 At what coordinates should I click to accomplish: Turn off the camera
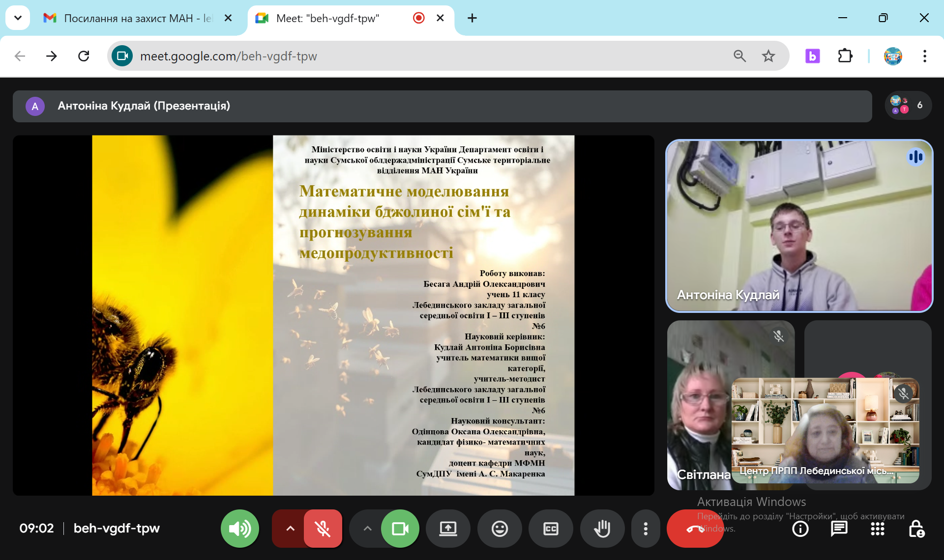[400, 529]
